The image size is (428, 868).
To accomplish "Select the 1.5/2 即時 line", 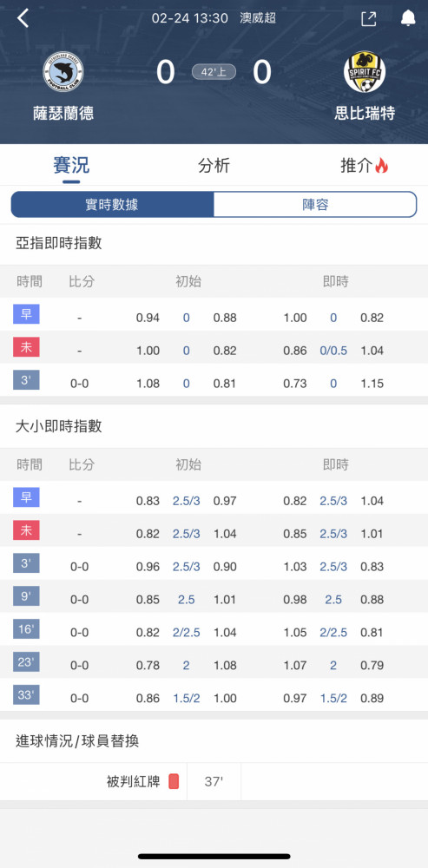I will (333, 698).
